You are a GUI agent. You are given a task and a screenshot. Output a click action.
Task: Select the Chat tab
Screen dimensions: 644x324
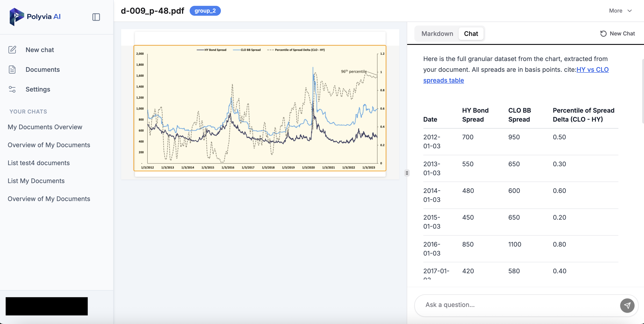click(x=471, y=33)
